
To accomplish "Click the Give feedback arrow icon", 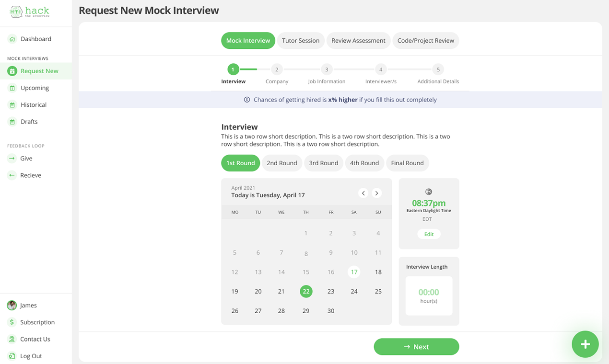I will point(11,158).
